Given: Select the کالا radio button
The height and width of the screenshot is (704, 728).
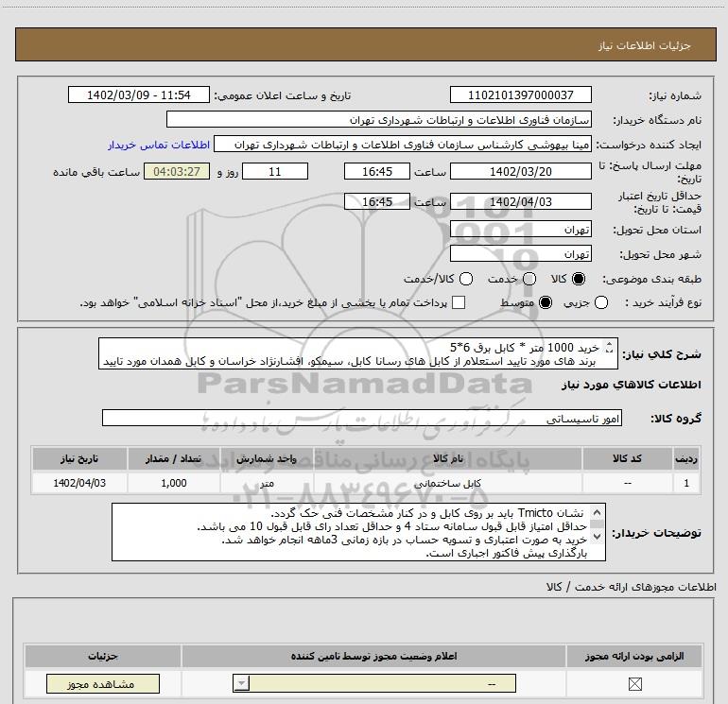Looking at the screenshot, I should 579,279.
